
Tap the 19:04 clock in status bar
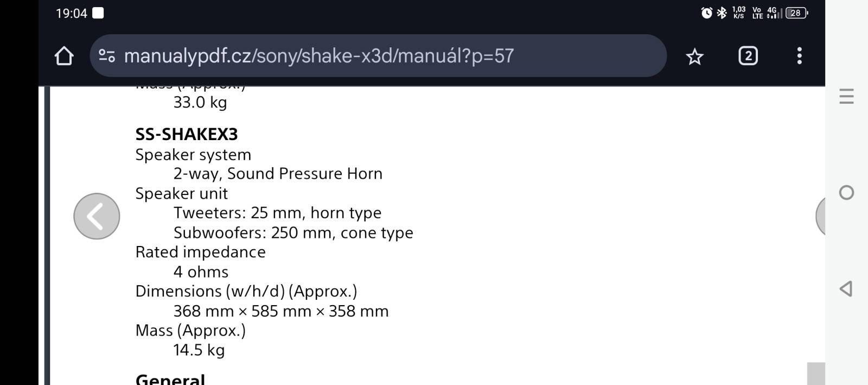coord(72,14)
